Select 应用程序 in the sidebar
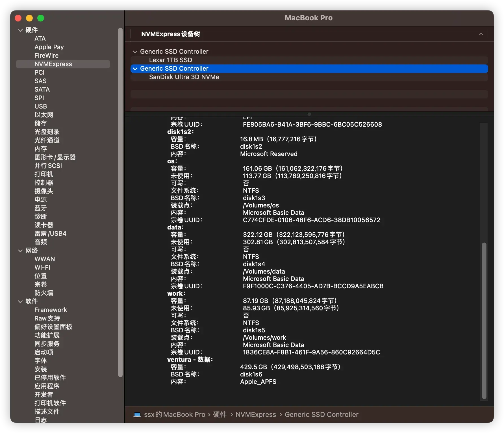Image resolution: width=504 pixels, height=433 pixels. (x=47, y=386)
